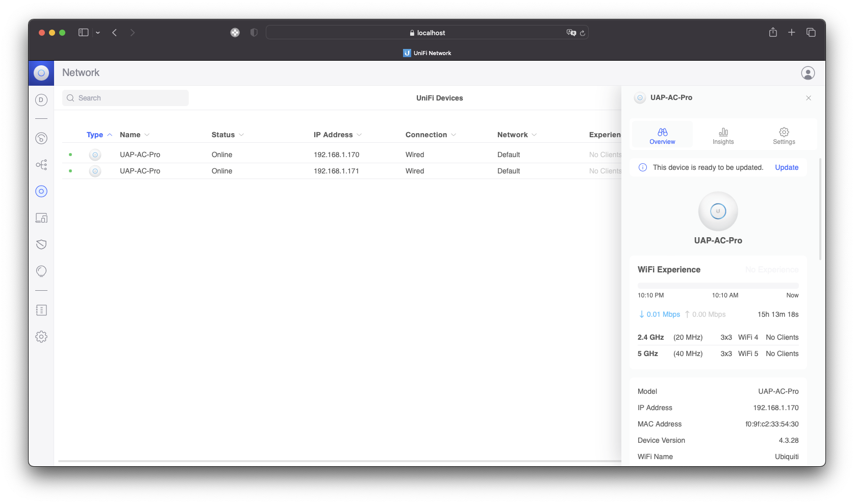Open the user account profile icon
854x504 pixels.
click(x=808, y=73)
